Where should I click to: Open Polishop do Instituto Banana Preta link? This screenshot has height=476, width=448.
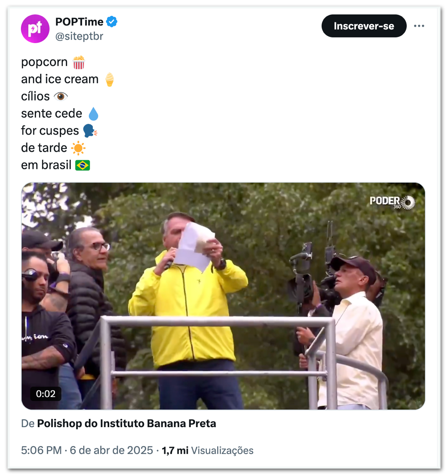click(x=126, y=423)
